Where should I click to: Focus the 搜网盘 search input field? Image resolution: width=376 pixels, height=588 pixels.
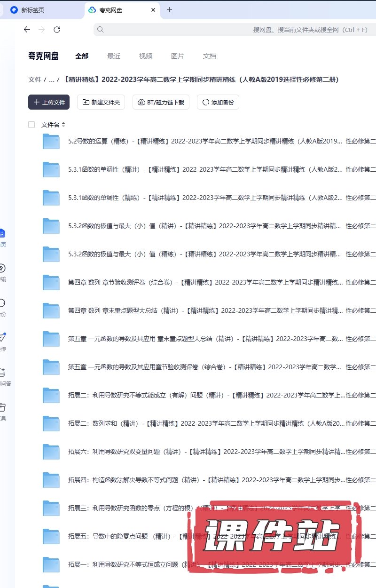(235, 30)
